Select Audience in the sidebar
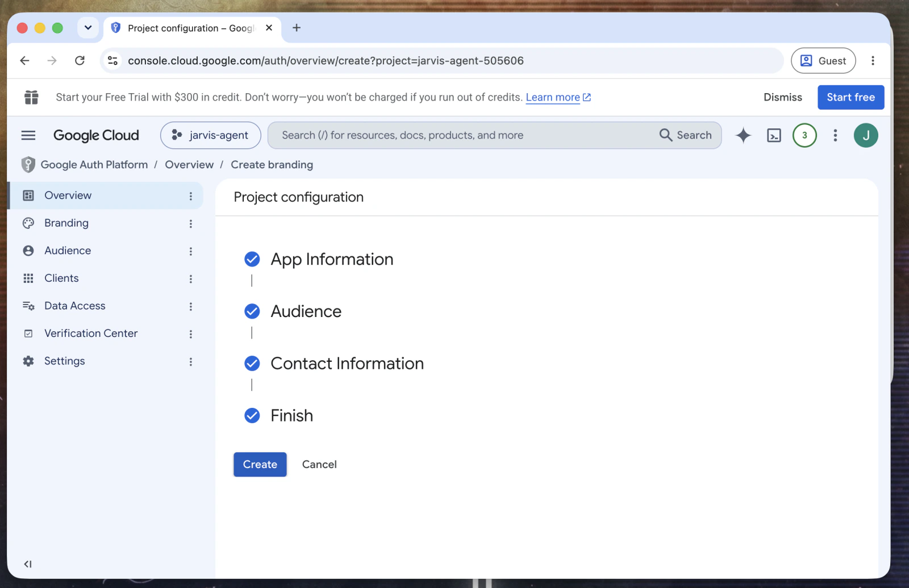909x588 pixels. point(106,251)
